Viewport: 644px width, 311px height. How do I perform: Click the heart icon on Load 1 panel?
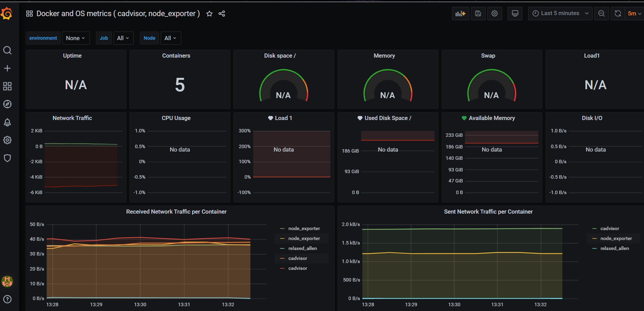pos(270,118)
